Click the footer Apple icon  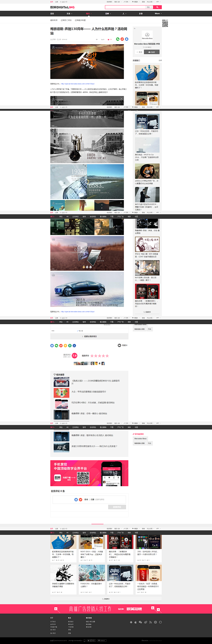point(136,622)
